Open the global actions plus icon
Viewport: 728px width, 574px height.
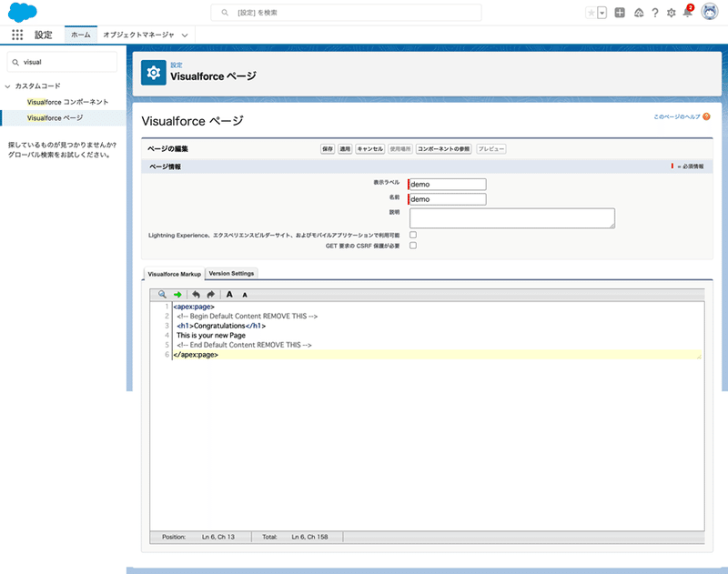click(x=620, y=13)
